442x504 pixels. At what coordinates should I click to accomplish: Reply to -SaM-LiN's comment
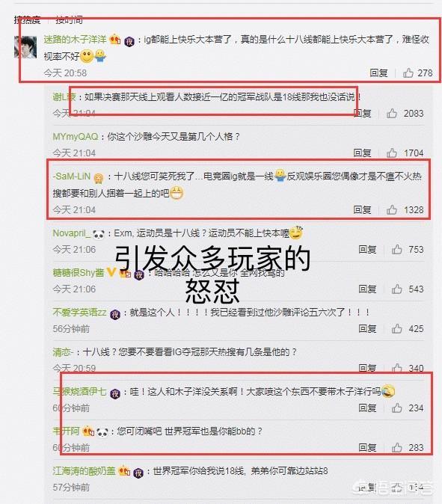tap(362, 209)
